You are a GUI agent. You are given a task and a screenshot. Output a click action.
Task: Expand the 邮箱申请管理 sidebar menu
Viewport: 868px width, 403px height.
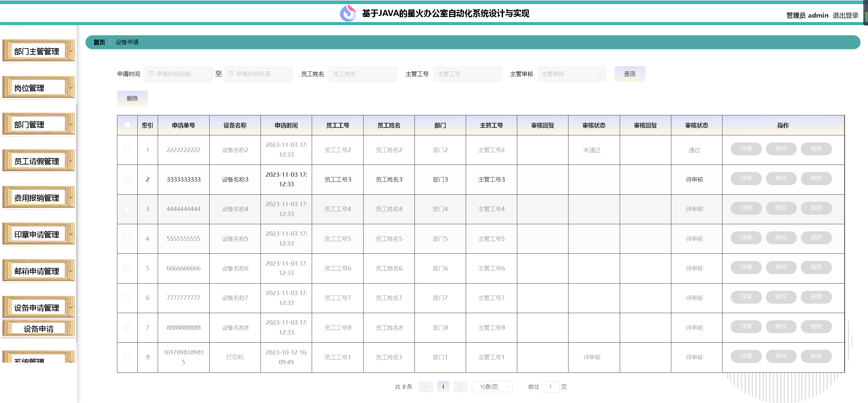(38, 271)
